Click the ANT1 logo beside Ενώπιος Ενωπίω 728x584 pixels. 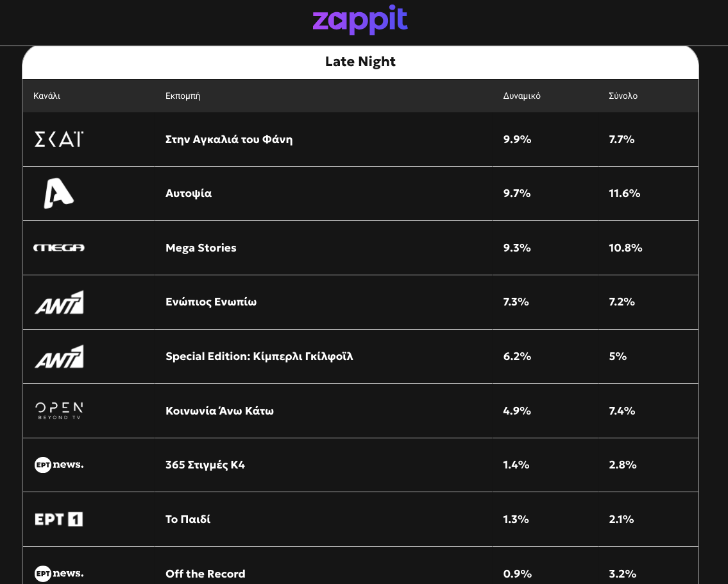point(58,302)
